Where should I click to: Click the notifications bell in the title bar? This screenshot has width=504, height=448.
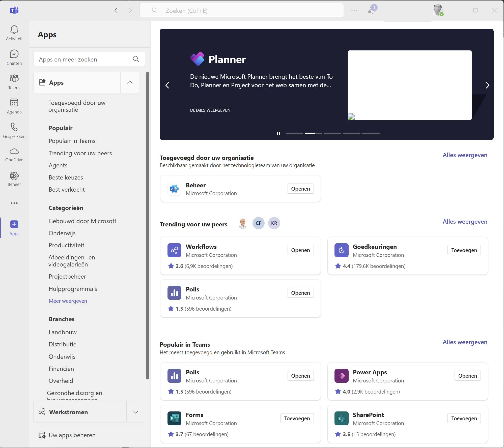[371, 11]
